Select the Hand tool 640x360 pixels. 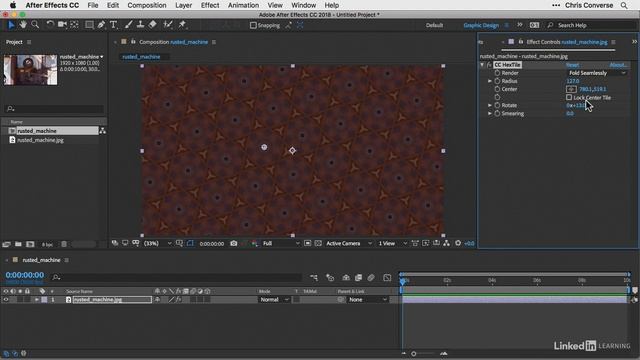pos(23,25)
